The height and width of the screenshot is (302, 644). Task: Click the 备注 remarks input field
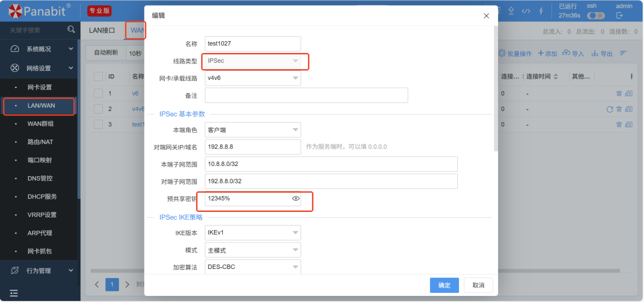(x=306, y=95)
